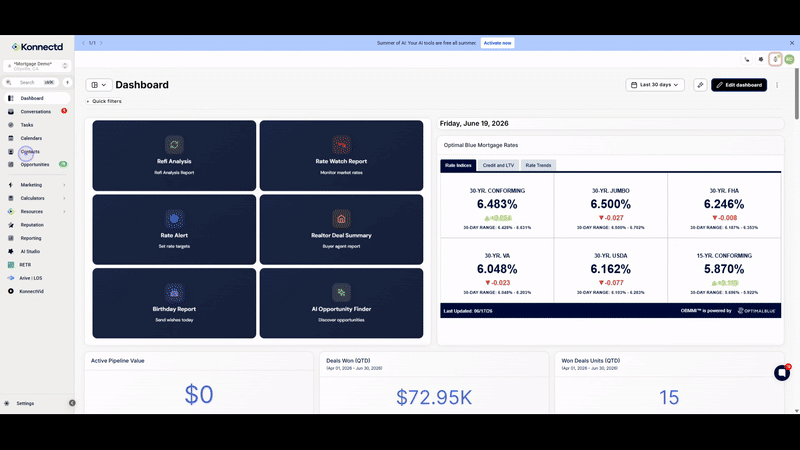Screen dimensions: 800x450
Task: Click the highlighted notifications icon
Action: (x=776, y=60)
